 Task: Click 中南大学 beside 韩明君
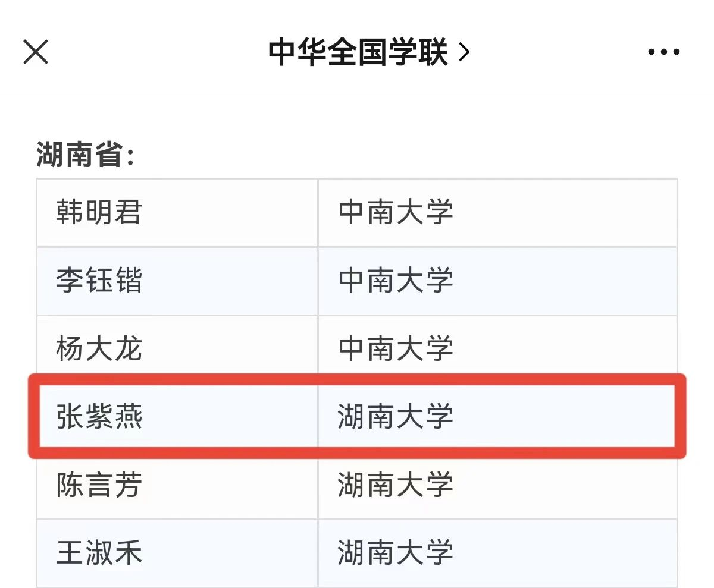click(396, 212)
